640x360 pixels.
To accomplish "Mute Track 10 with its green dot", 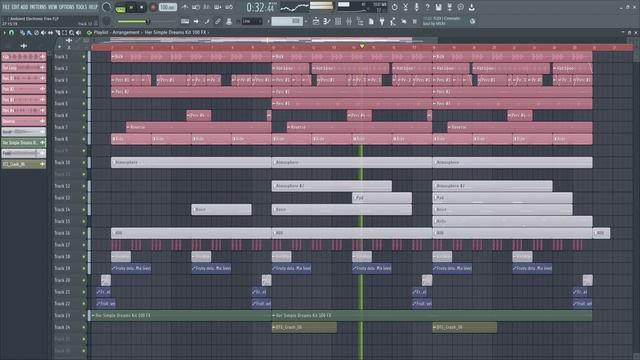I will 84,162.
